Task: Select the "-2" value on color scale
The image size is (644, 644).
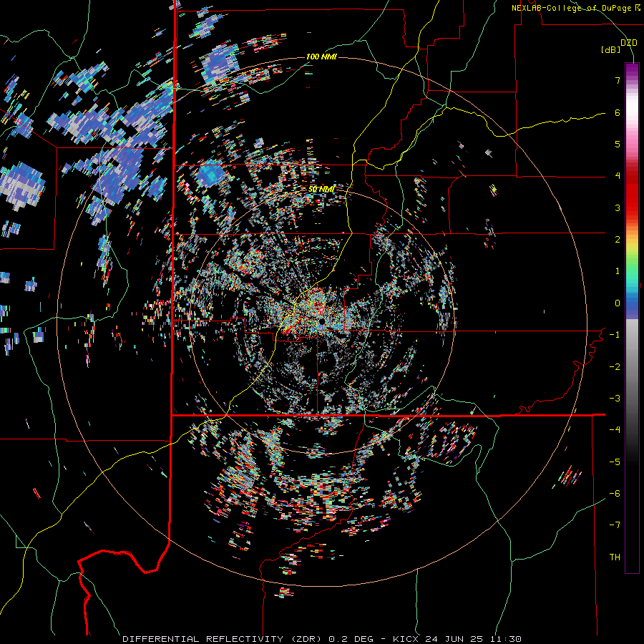Action: click(x=615, y=367)
